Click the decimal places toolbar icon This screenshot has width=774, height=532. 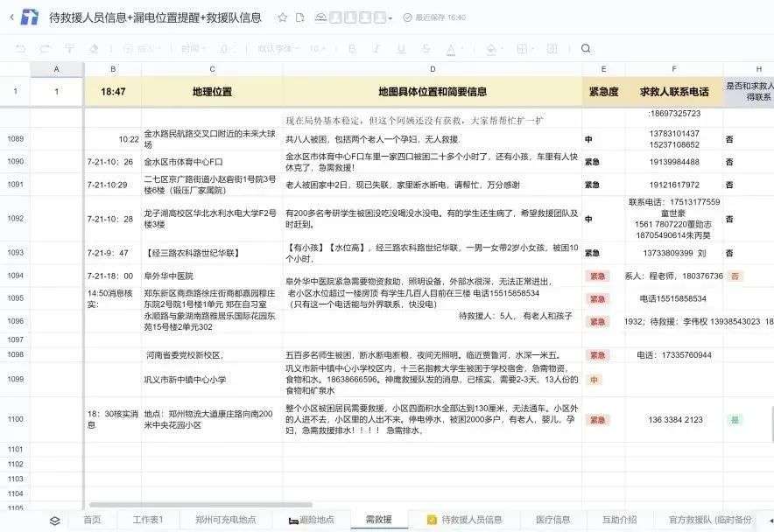(224, 48)
